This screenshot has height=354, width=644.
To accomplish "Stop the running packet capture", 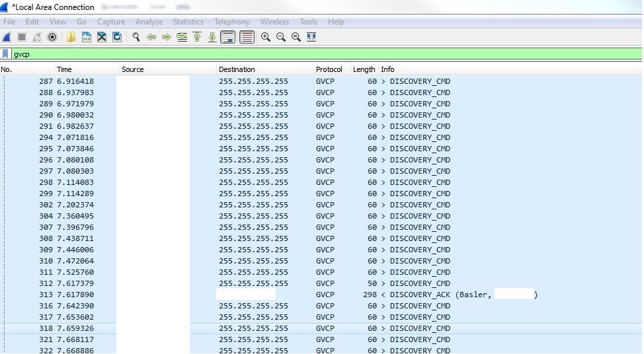I will pos(22,38).
